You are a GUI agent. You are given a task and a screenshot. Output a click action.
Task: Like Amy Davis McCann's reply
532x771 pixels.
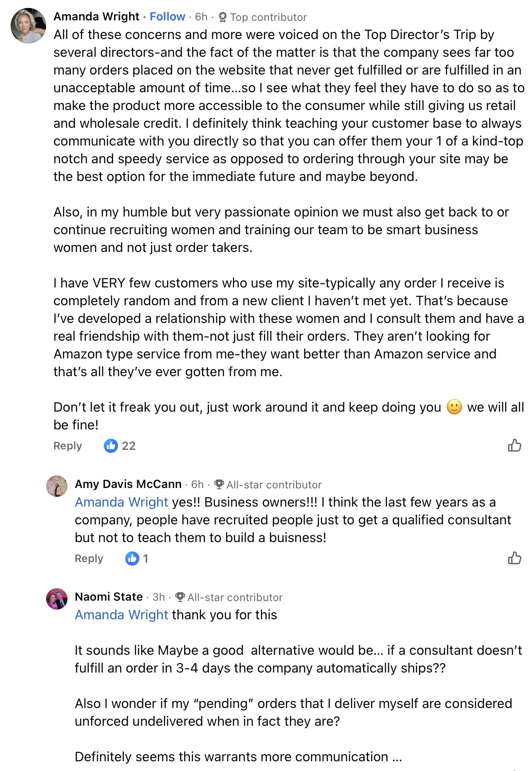coord(514,558)
